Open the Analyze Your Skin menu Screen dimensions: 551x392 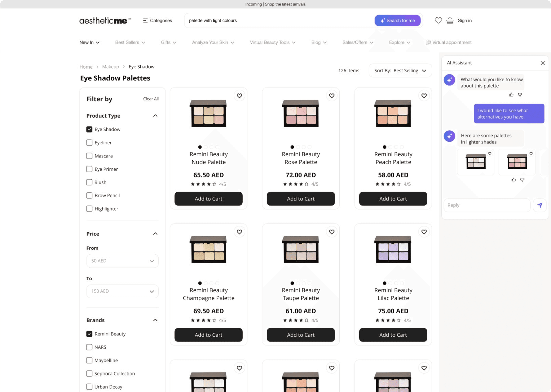point(213,42)
